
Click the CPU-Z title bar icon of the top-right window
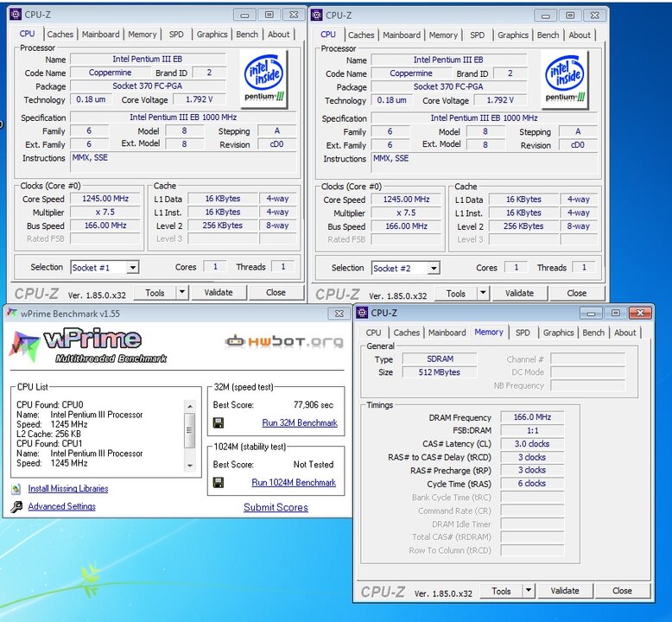coord(316,15)
